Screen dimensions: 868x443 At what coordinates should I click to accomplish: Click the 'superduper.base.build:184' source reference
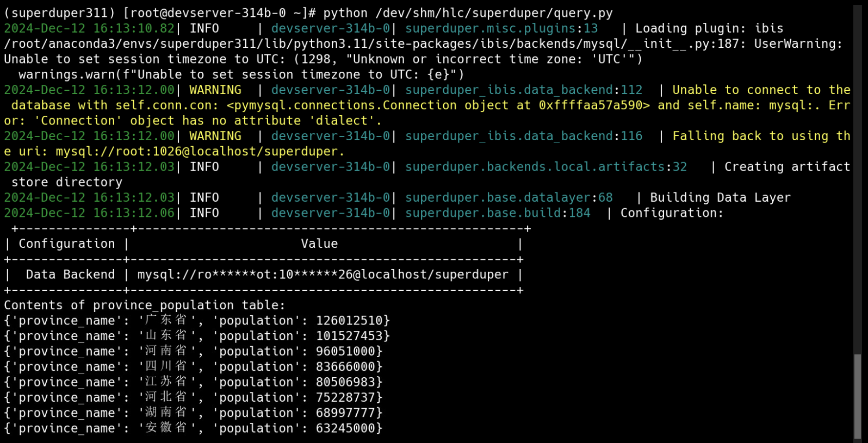[x=498, y=213]
